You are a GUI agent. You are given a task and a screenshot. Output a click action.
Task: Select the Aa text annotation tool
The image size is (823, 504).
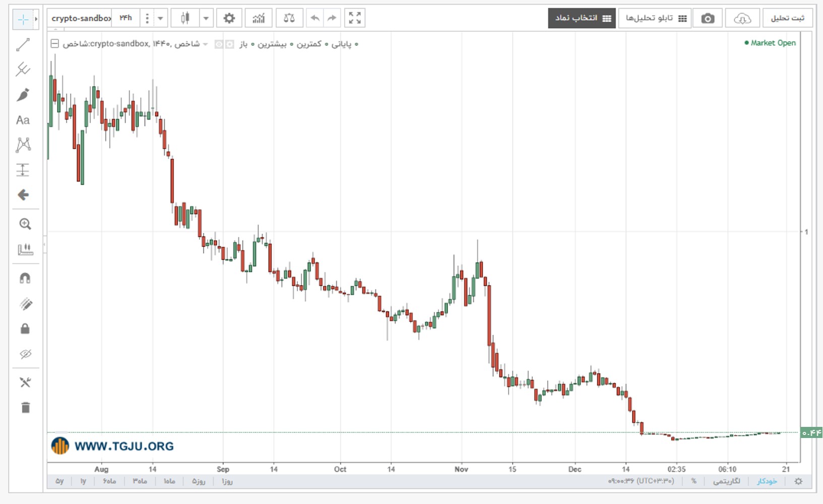tap(23, 120)
